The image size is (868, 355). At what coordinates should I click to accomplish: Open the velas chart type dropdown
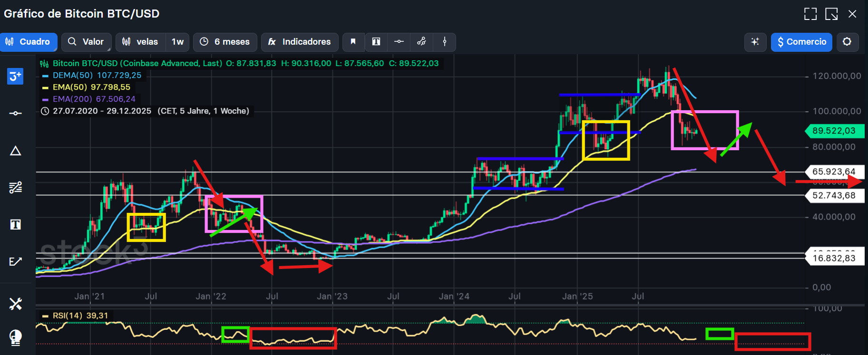pyautogui.click(x=141, y=42)
